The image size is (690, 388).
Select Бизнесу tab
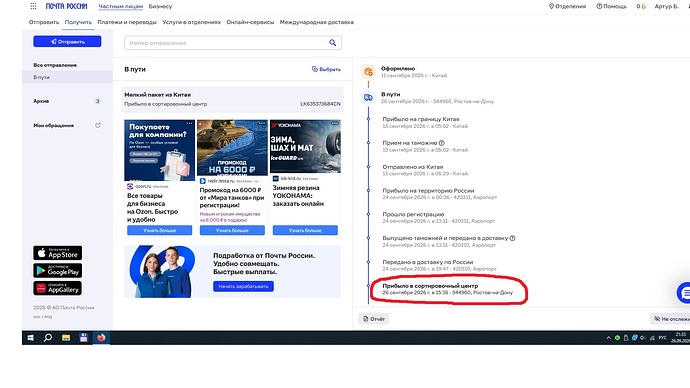click(160, 6)
